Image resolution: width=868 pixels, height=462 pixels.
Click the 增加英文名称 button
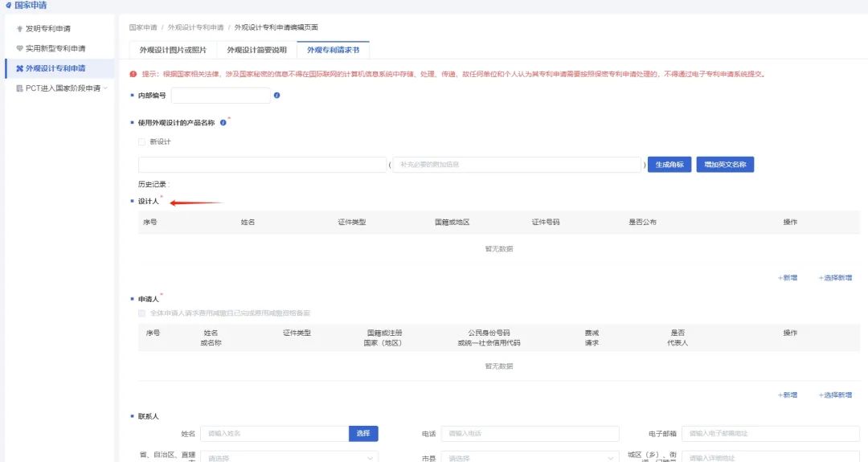pos(725,165)
